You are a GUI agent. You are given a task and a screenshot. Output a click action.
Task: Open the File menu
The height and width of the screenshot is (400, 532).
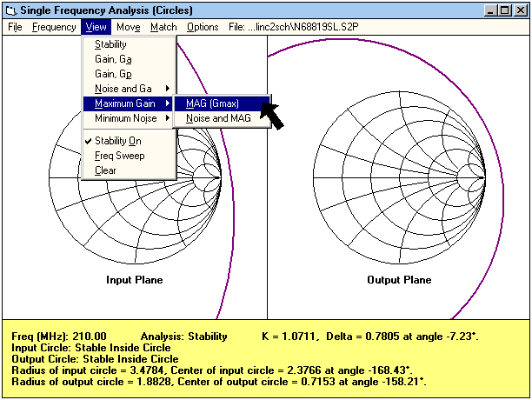pyautogui.click(x=14, y=27)
